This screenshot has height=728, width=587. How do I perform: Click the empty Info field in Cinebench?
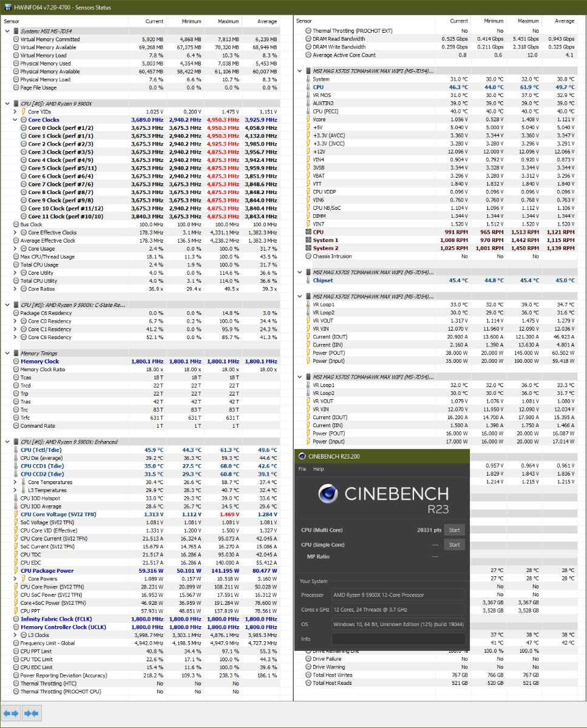click(x=398, y=639)
